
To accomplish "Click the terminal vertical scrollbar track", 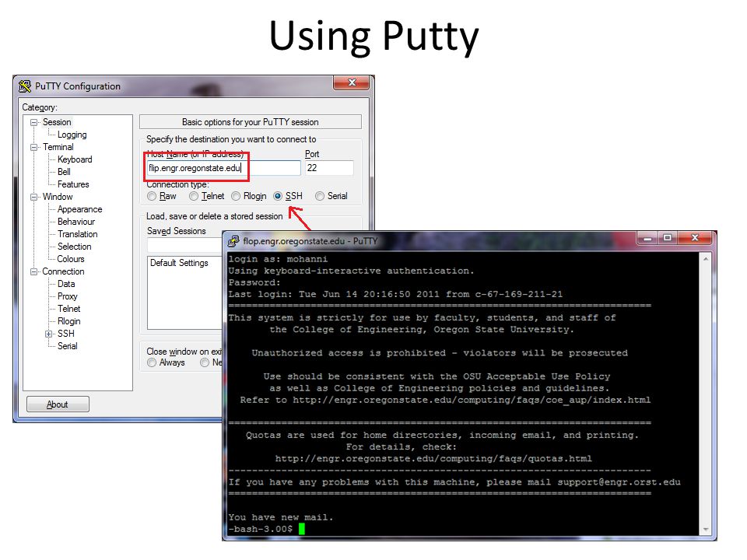I will (706, 394).
